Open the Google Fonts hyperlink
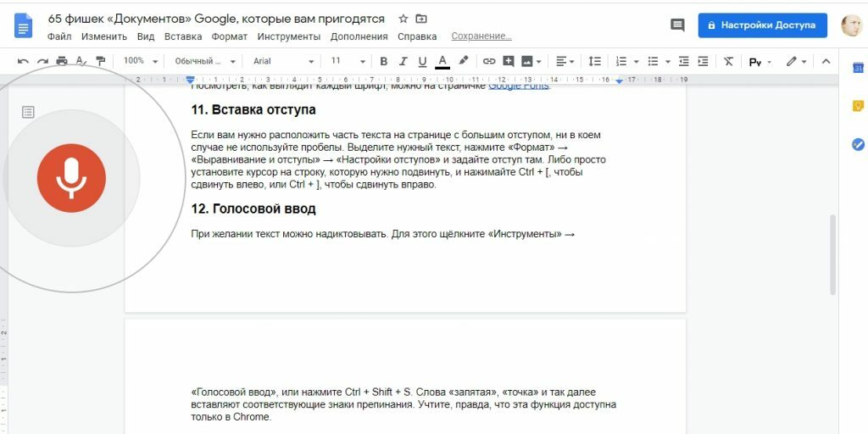The image size is (868, 434). [518, 85]
